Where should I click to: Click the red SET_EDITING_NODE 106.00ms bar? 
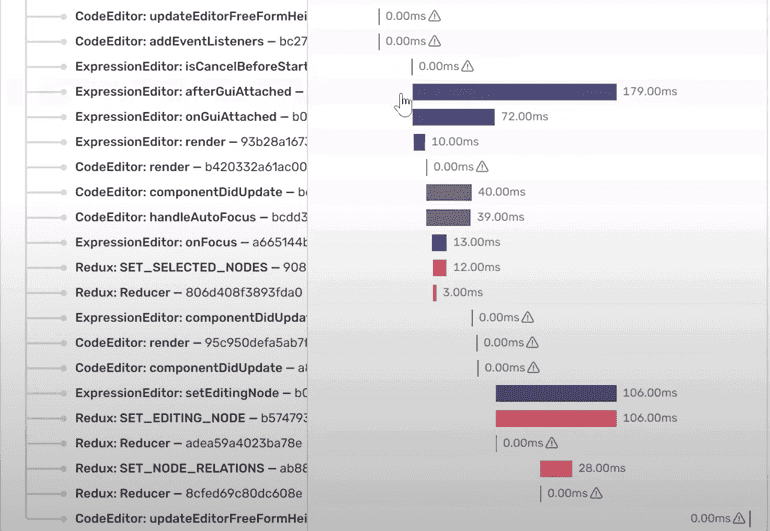point(556,419)
